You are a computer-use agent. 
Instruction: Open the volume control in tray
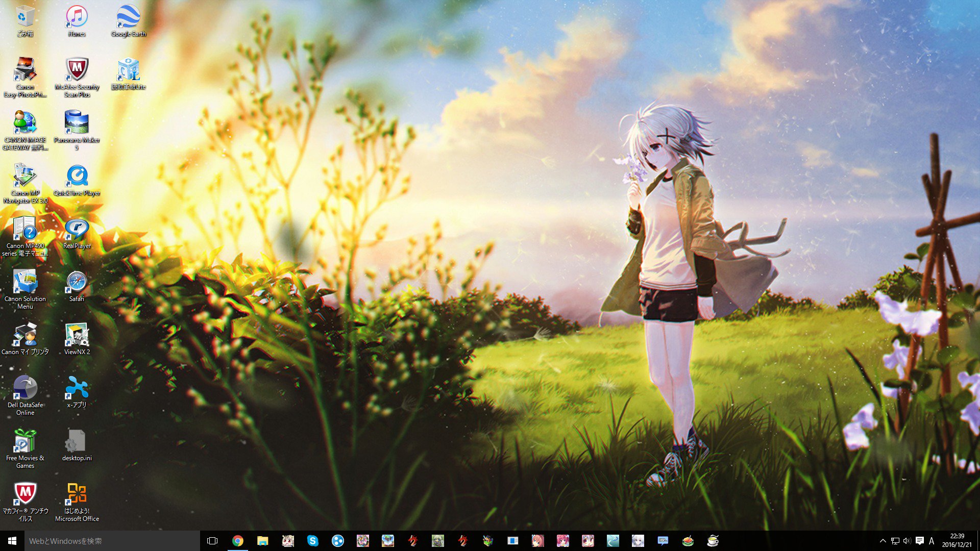pos(907,541)
